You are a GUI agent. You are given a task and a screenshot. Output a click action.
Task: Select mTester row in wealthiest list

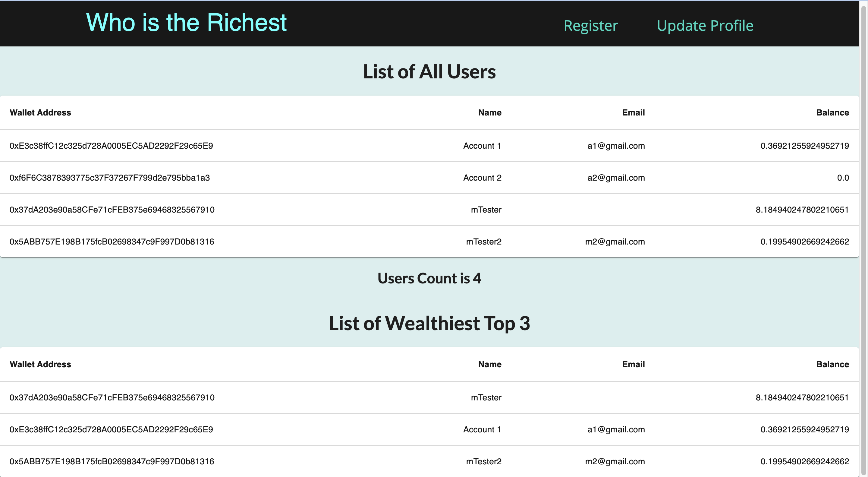point(434,397)
